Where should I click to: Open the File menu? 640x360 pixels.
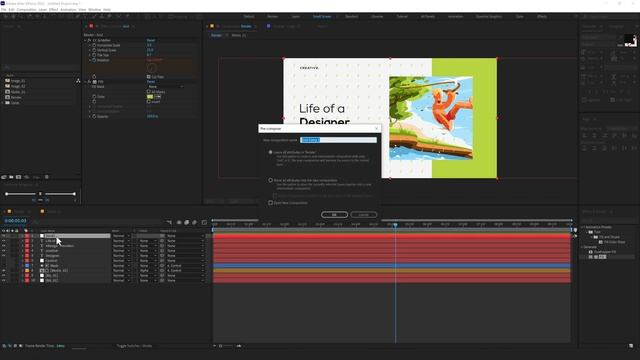[x=4, y=9]
